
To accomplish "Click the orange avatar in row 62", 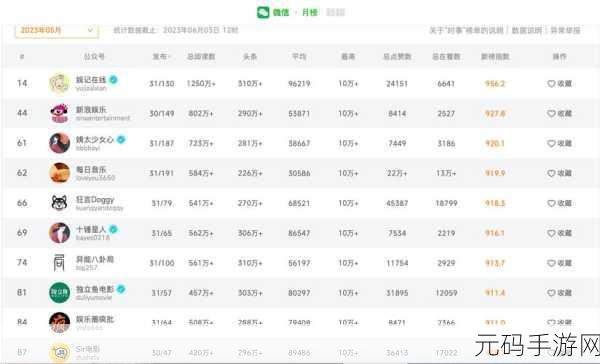I will pos(59,173).
